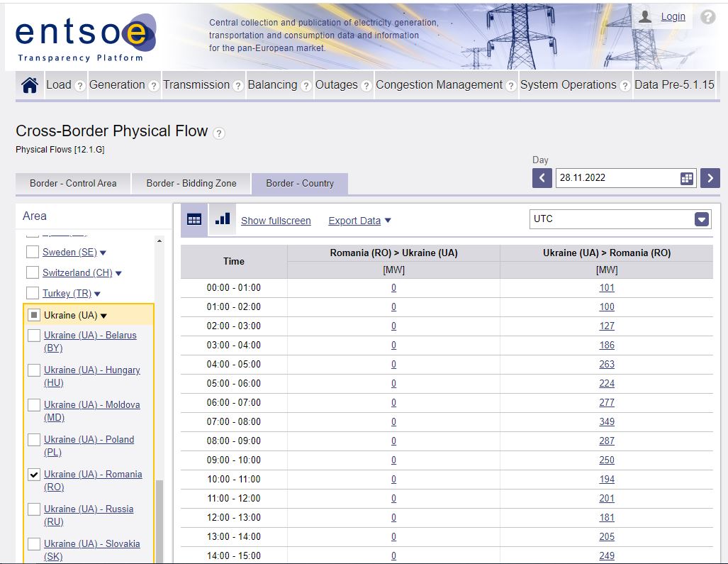
Task: Expand Turkey (TR) border list arrow
Action: [x=97, y=294]
